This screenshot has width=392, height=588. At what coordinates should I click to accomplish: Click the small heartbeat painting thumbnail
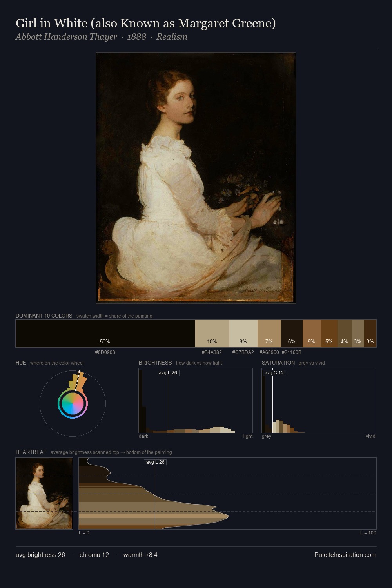(44, 493)
